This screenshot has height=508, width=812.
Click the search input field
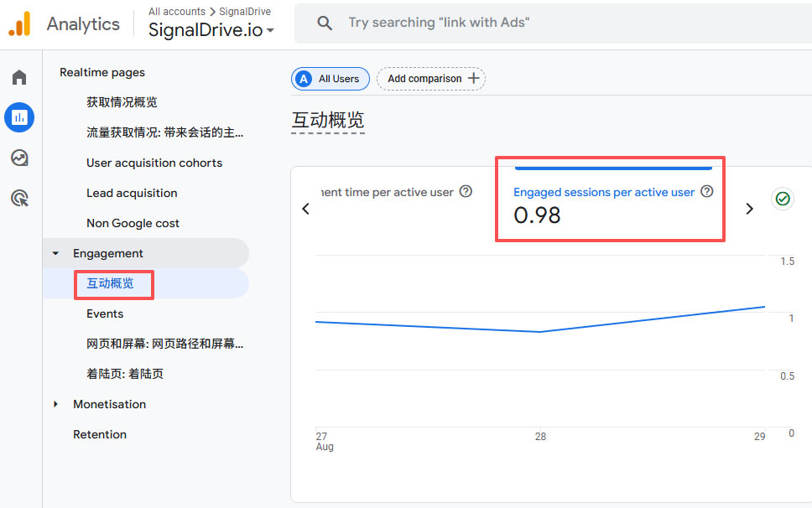tap(545, 23)
